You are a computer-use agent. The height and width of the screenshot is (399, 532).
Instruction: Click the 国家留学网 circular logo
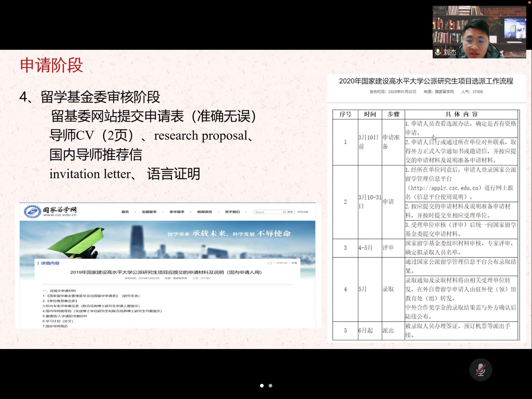click(x=32, y=212)
